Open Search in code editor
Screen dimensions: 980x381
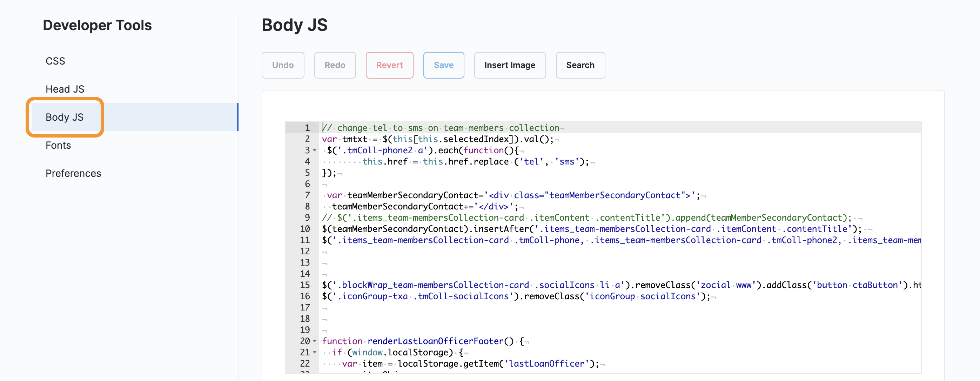pyautogui.click(x=580, y=65)
